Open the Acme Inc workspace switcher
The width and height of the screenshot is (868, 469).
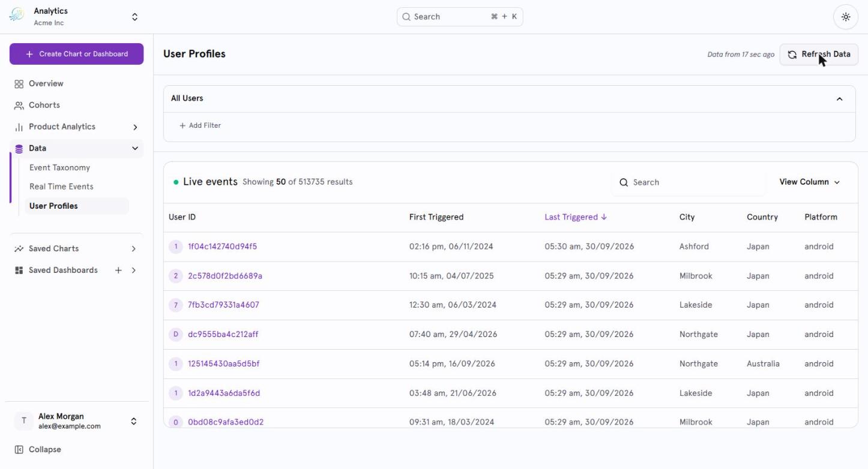coord(134,17)
